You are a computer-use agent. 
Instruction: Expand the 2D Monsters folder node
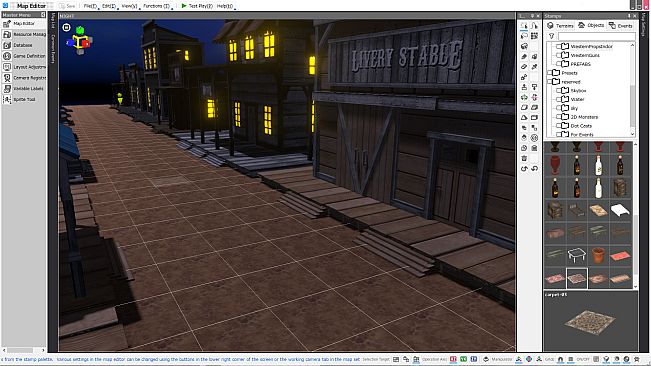(x=558, y=117)
